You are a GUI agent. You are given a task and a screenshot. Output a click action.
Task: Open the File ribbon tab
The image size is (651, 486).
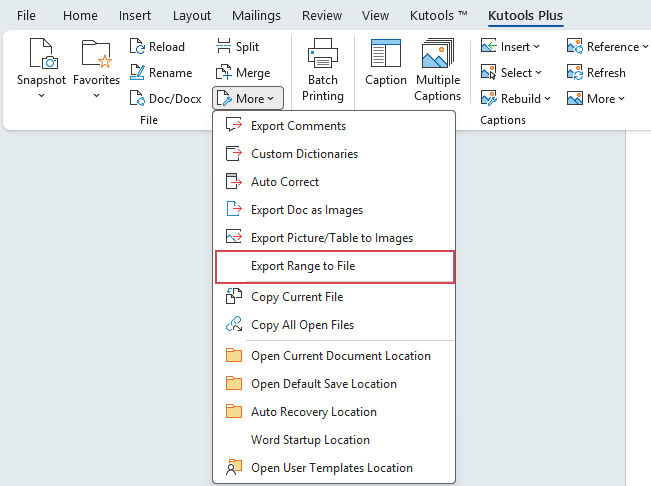(26, 16)
